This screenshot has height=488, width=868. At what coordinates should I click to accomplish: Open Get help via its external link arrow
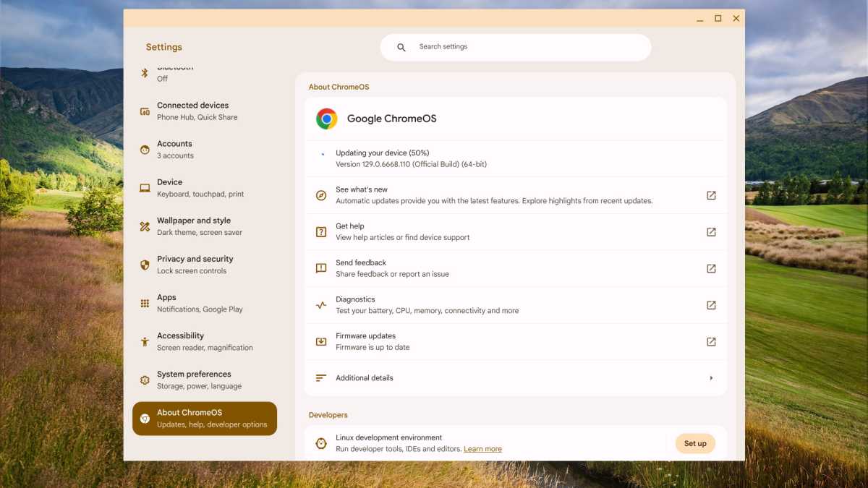point(710,231)
